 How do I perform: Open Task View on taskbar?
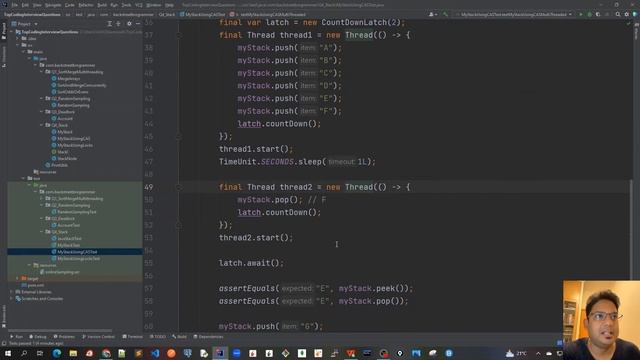pyautogui.click(x=40, y=353)
